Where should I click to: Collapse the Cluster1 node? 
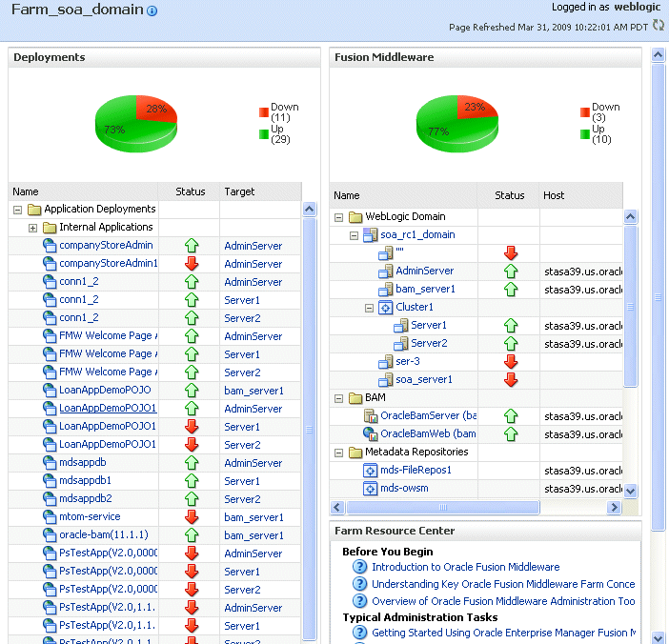pos(370,308)
